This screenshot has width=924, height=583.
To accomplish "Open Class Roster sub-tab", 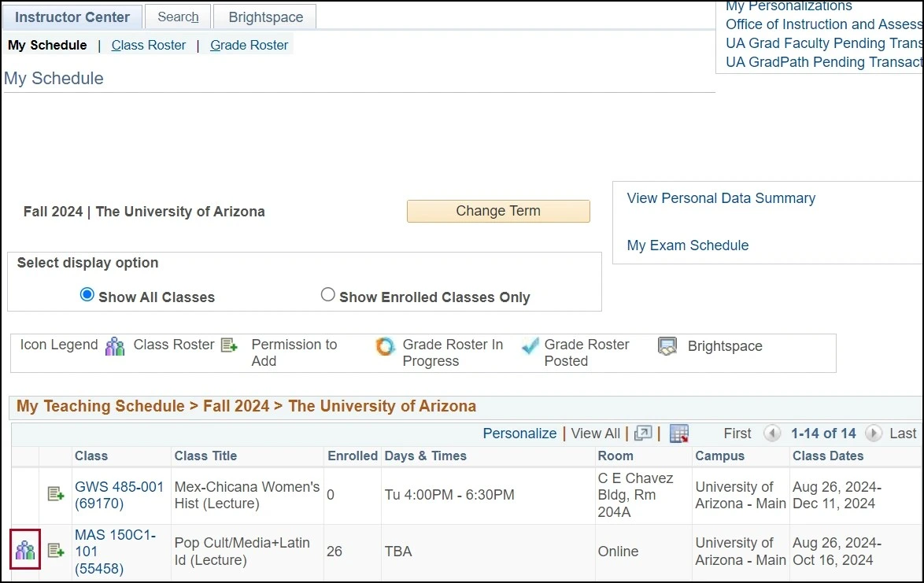I will tap(149, 46).
